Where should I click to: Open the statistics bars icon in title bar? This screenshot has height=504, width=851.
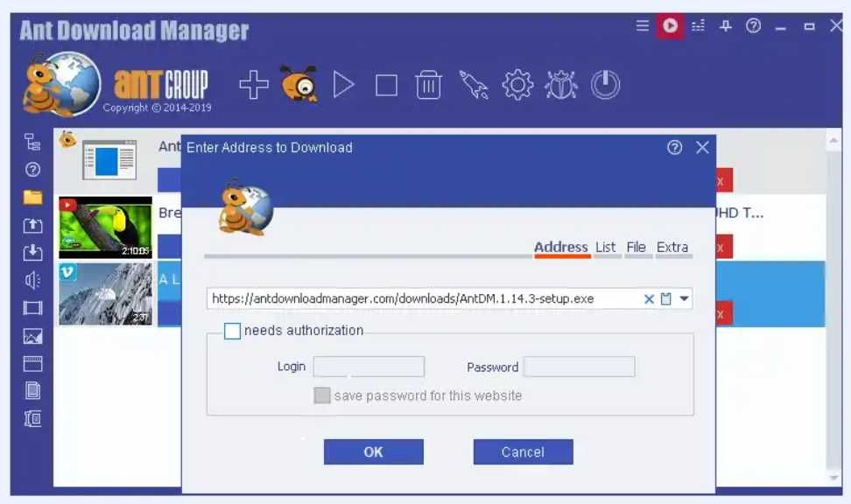pos(698,25)
